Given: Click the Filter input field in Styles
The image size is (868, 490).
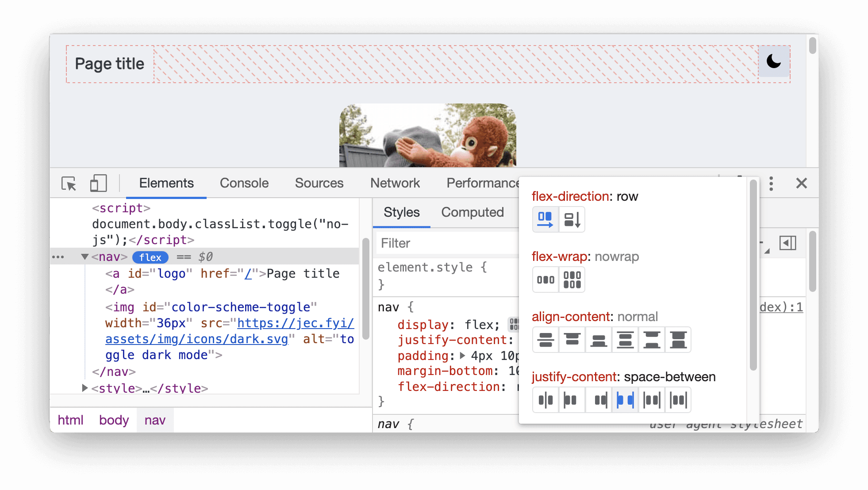Looking at the screenshot, I should coord(447,243).
